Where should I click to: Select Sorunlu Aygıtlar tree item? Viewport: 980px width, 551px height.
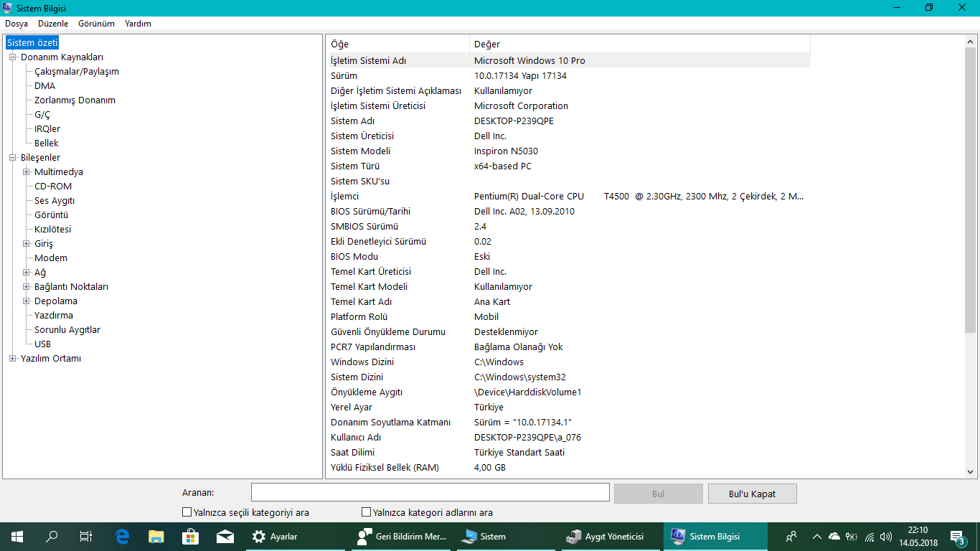(x=67, y=330)
